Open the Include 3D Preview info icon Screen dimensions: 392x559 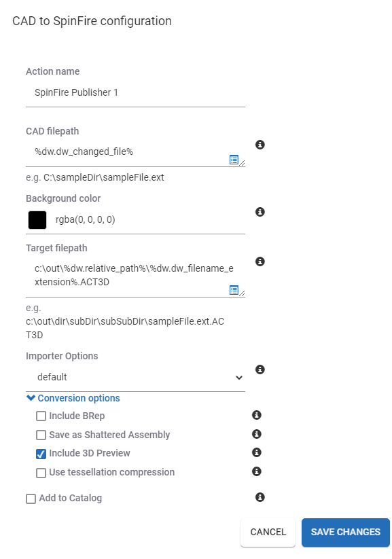[x=257, y=452]
